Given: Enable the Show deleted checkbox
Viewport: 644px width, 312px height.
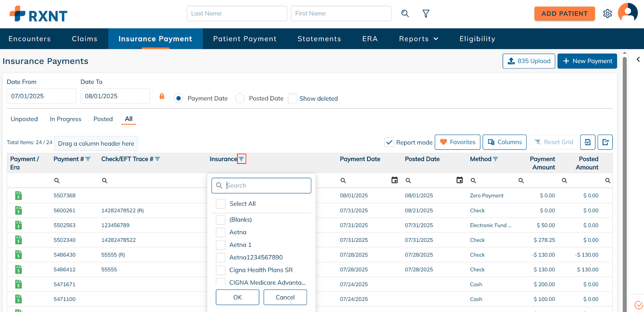Looking at the screenshot, I should click(293, 98).
